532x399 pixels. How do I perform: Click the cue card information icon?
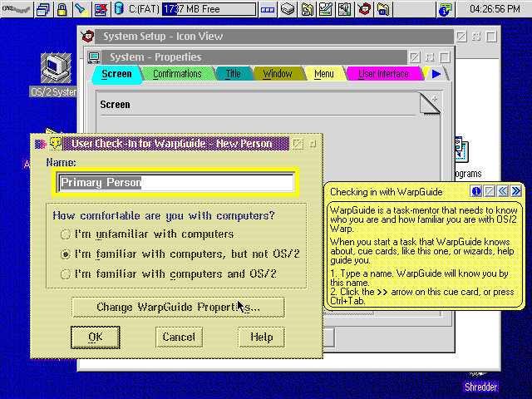tap(476, 191)
